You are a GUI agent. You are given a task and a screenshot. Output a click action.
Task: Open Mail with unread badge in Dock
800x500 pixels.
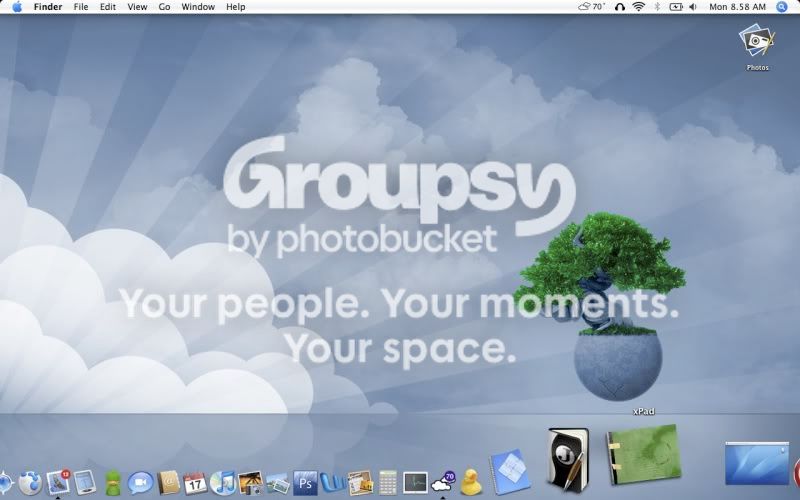(x=58, y=482)
